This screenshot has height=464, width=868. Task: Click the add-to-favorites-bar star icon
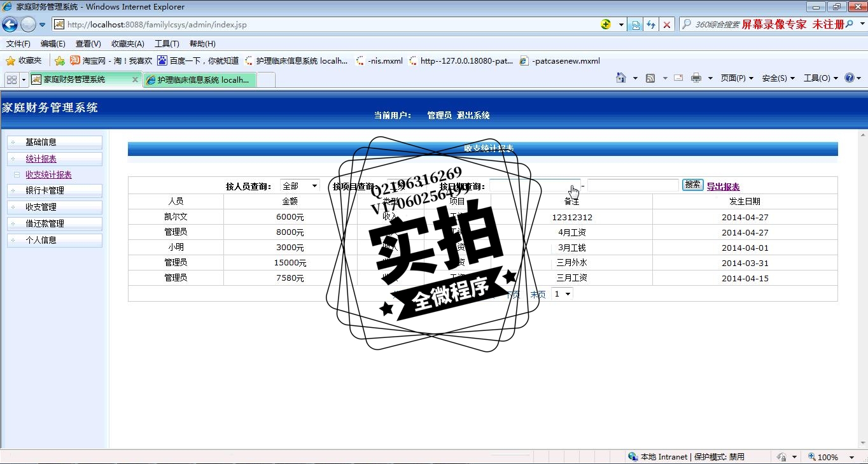tap(60, 60)
